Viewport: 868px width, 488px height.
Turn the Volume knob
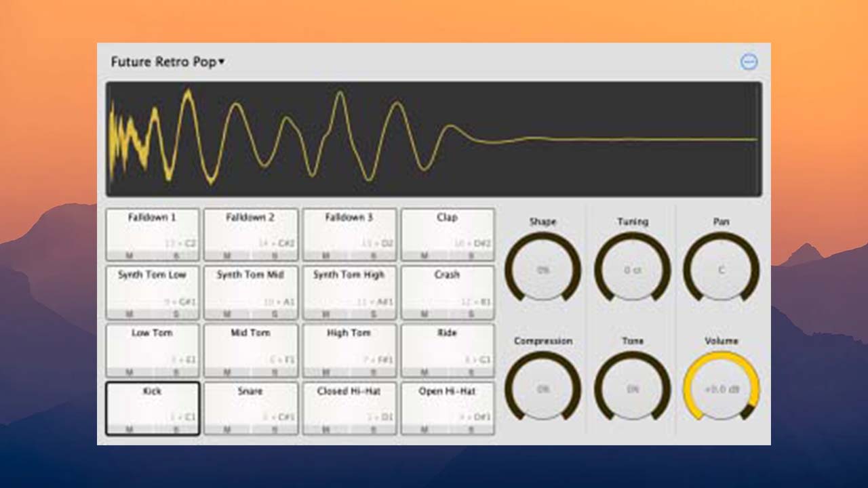tap(721, 388)
